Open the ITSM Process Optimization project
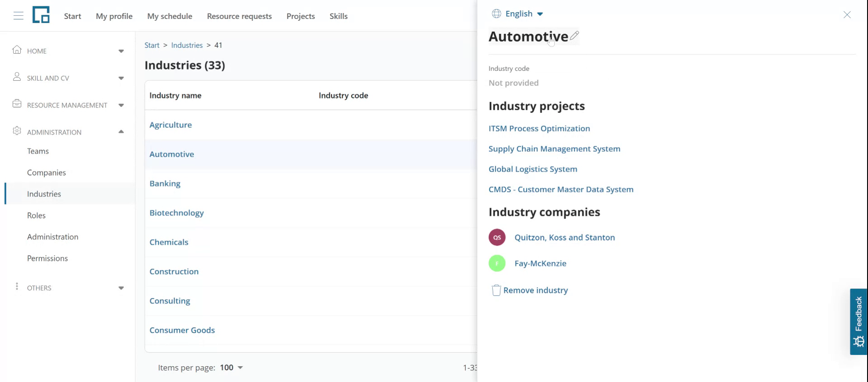This screenshot has height=382, width=868. pos(539,128)
